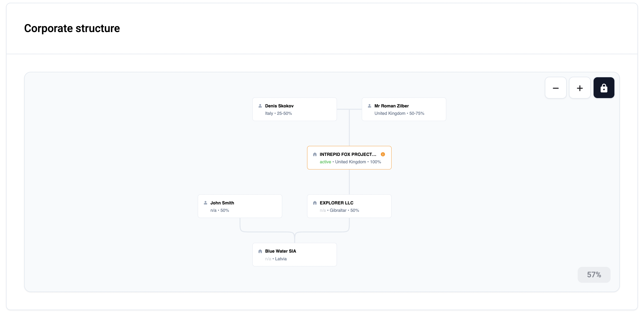Click the company icon beside EXPLORER LLC
The height and width of the screenshot is (314, 644).
315,203
